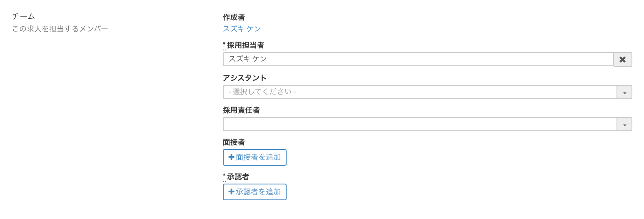644x219 pixels.
Task: Click the アシスタント label
Action: click(245, 78)
